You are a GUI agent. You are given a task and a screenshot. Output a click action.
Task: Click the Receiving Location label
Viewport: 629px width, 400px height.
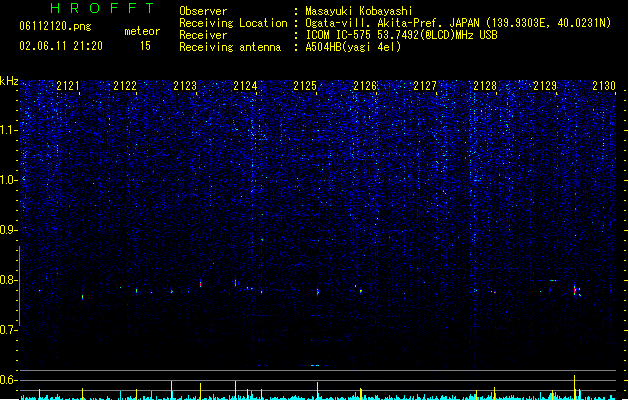click(x=233, y=23)
